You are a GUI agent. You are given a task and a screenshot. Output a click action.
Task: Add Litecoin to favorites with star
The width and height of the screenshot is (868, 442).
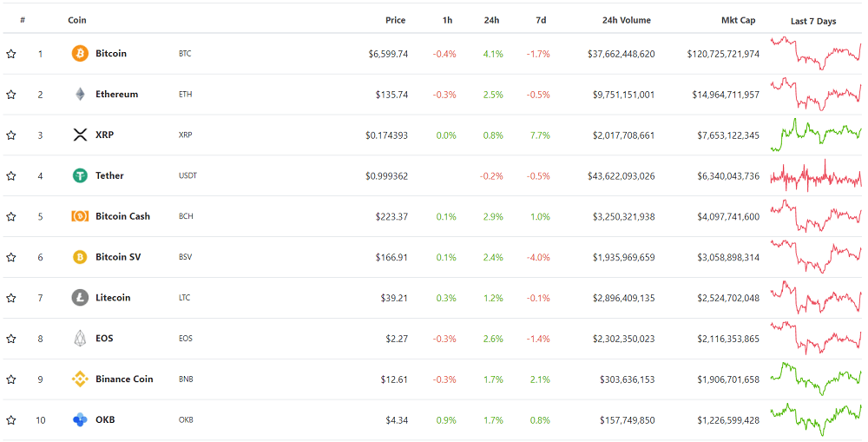11,298
